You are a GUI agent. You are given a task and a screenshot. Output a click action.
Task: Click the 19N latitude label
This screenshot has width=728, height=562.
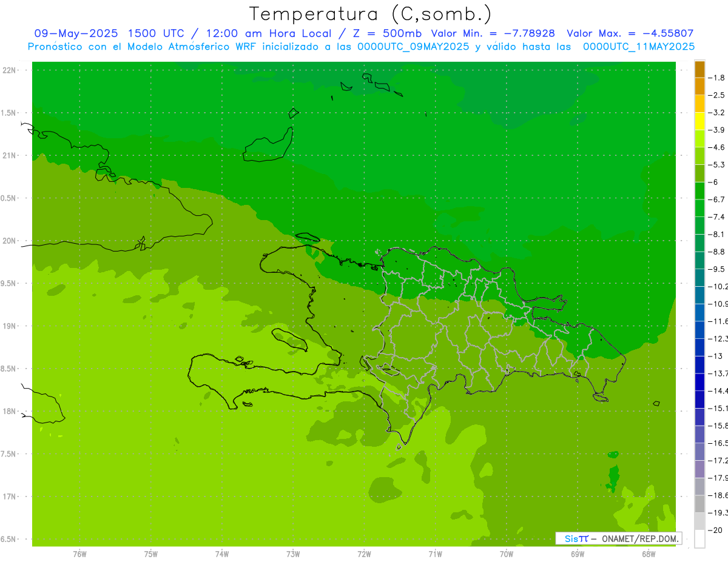10,326
